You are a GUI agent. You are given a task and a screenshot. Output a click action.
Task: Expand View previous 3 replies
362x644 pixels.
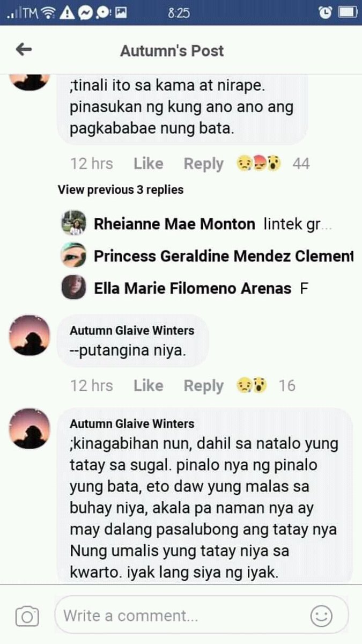121,189
